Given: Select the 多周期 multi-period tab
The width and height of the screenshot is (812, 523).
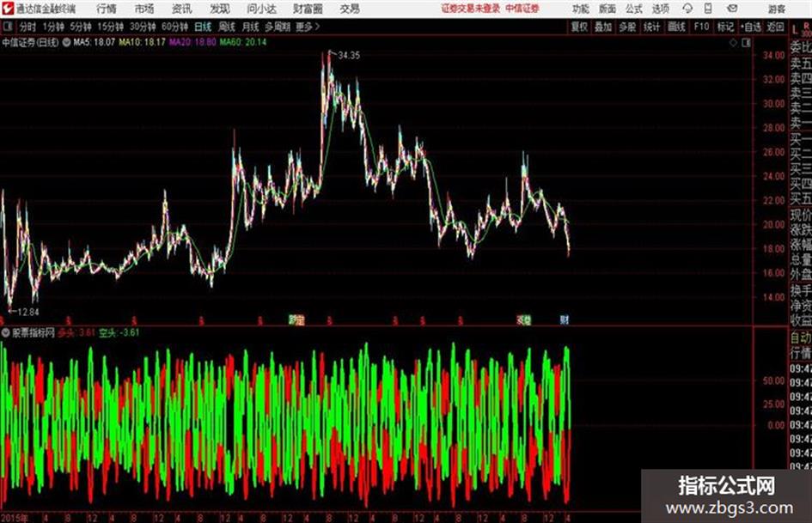Looking at the screenshot, I should pyautogui.click(x=278, y=27).
